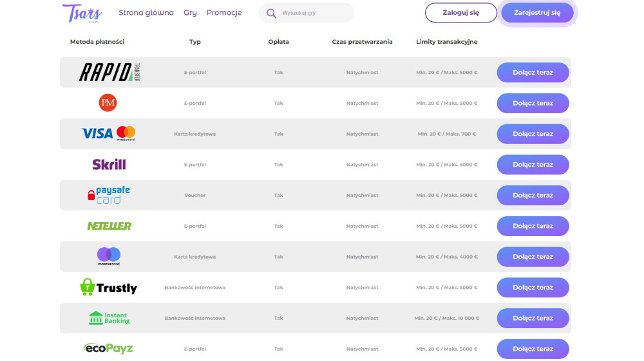
Task: Click the Skrill logo
Action: coord(109,165)
